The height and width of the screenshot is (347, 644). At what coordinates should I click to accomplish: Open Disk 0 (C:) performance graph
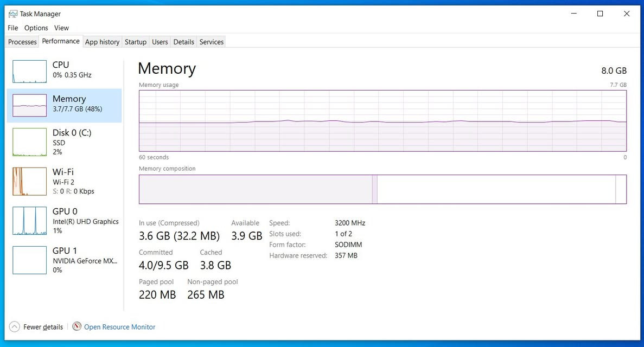pos(30,142)
